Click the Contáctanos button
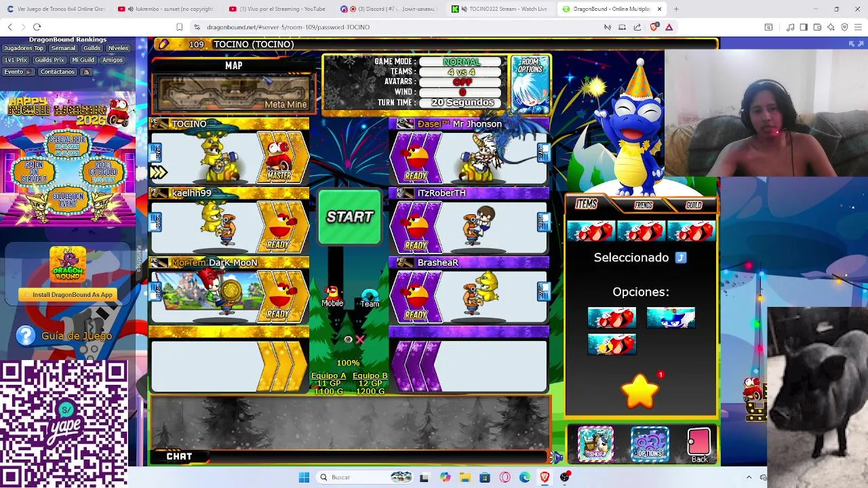This screenshot has height=488, width=868. click(x=57, y=72)
